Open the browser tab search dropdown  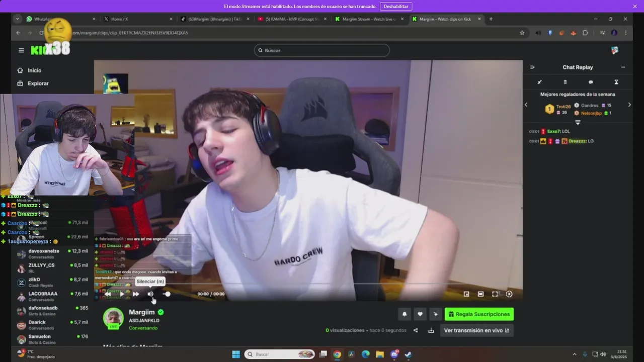coord(18,19)
